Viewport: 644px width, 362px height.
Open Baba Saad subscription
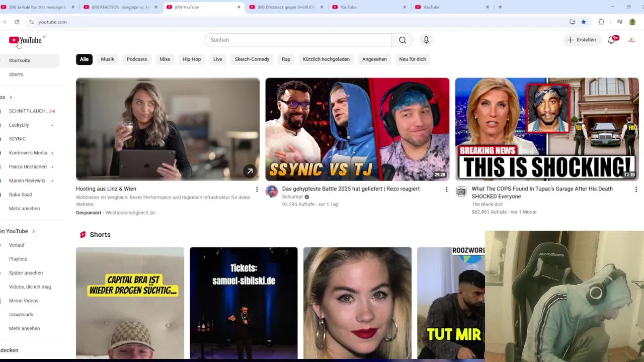21,195
